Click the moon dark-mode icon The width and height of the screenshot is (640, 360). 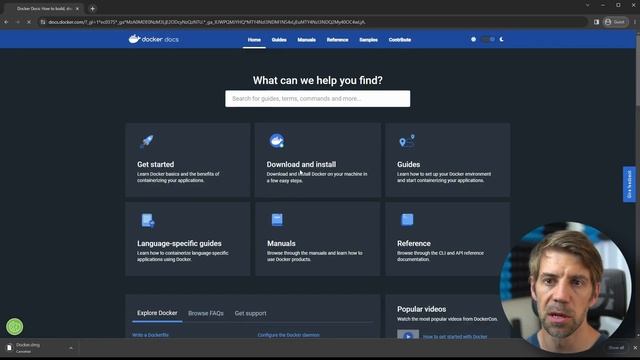point(502,39)
